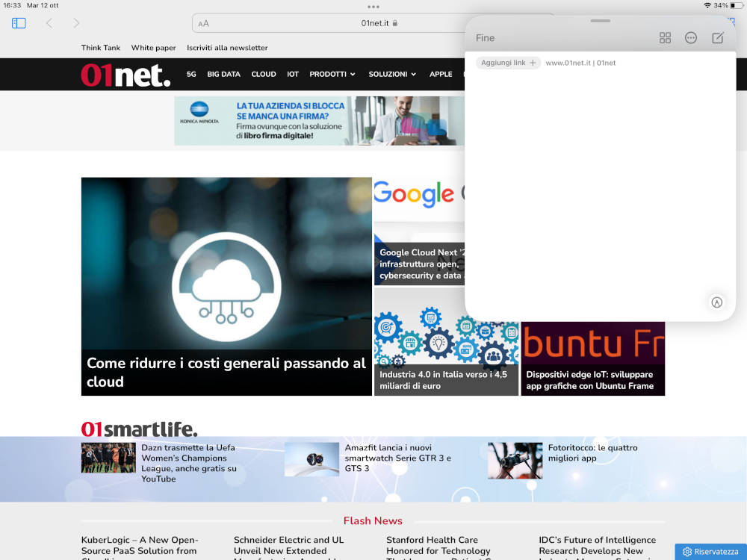Open the White paper link

click(x=153, y=48)
